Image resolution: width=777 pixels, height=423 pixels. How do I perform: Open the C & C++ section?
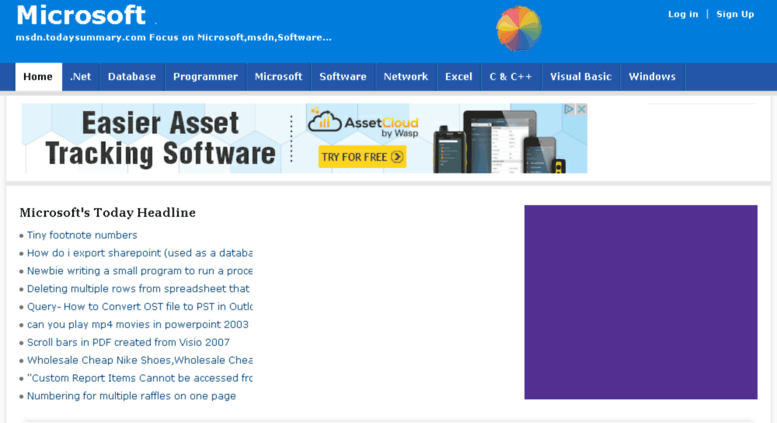pos(511,77)
